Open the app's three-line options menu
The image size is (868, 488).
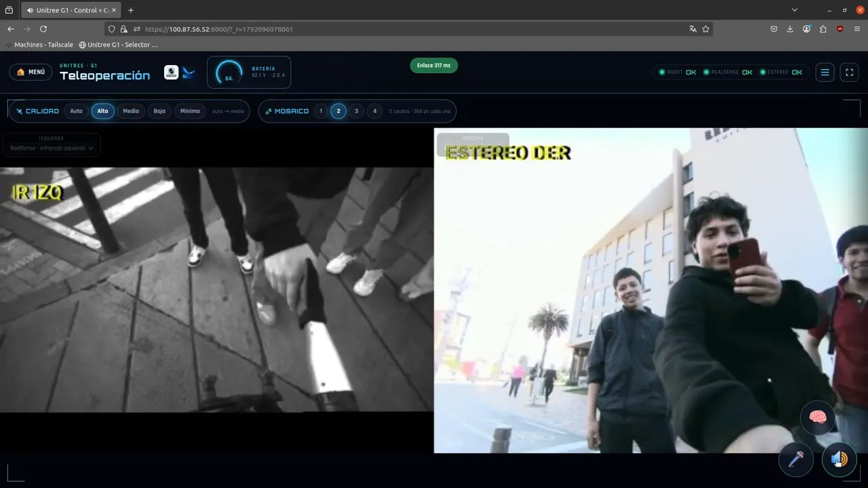[x=825, y=73]
